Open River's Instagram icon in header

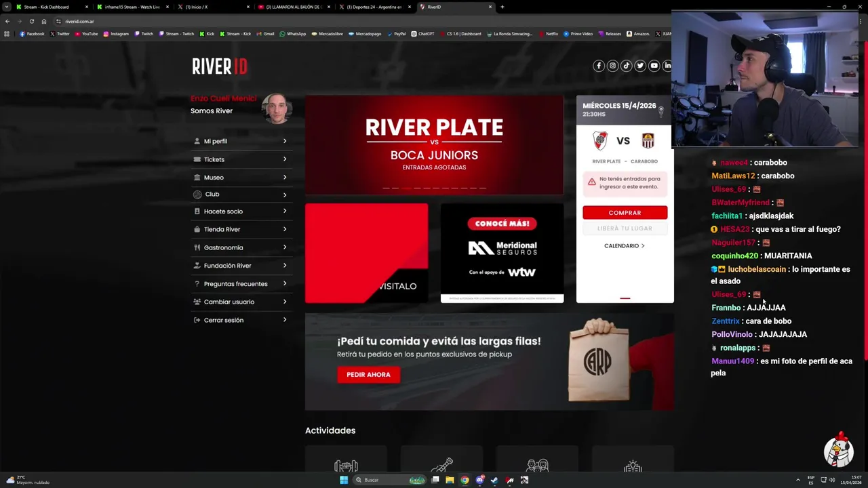612,66
